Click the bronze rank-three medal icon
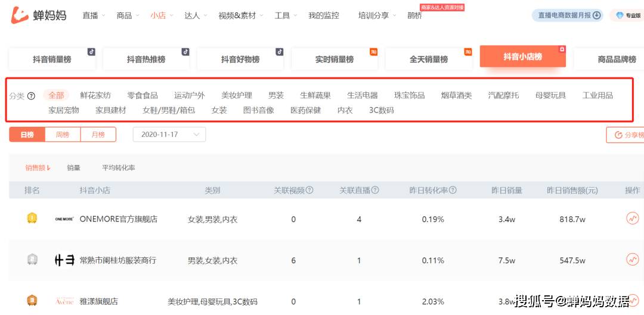The width and height of the screenshot is (644, 315). (32, 301)
